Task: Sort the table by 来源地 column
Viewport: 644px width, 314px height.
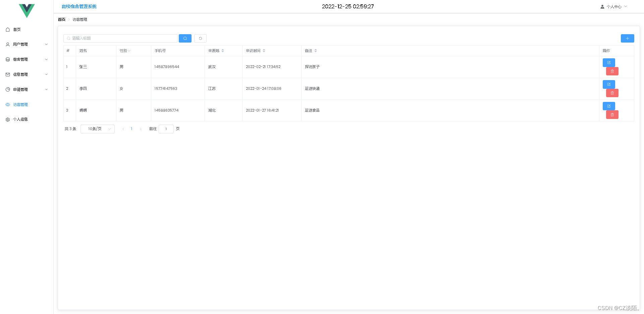Action: pos(223,51)
